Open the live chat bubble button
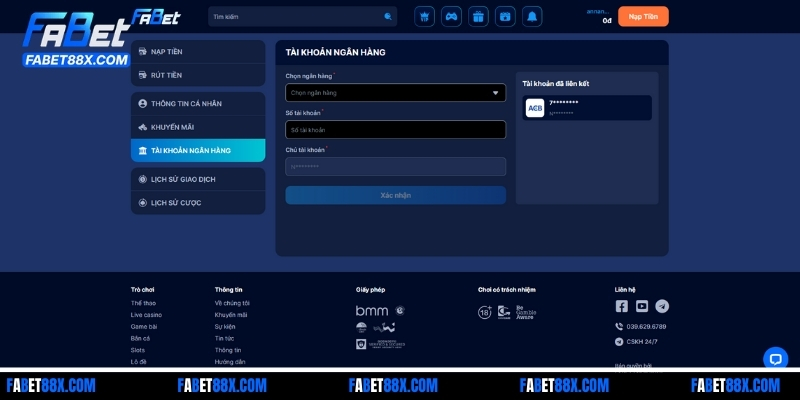 (776, 359)
